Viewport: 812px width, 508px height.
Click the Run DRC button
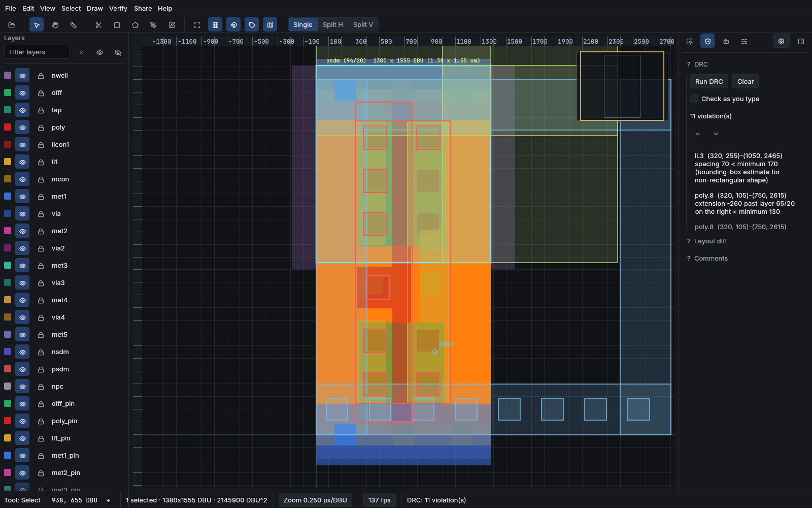coord(709,81)
